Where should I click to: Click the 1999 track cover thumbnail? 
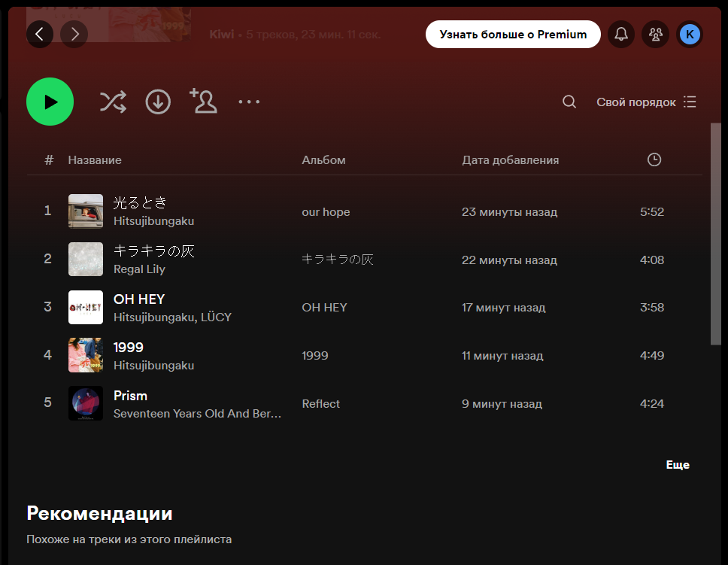(x=86, y=355)
